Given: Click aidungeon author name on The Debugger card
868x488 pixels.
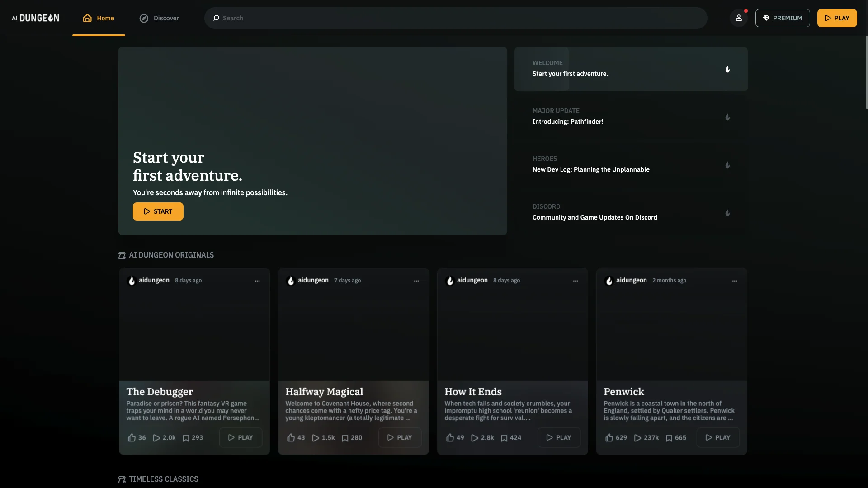Looking at the screenshot, I should pos(154,280).
